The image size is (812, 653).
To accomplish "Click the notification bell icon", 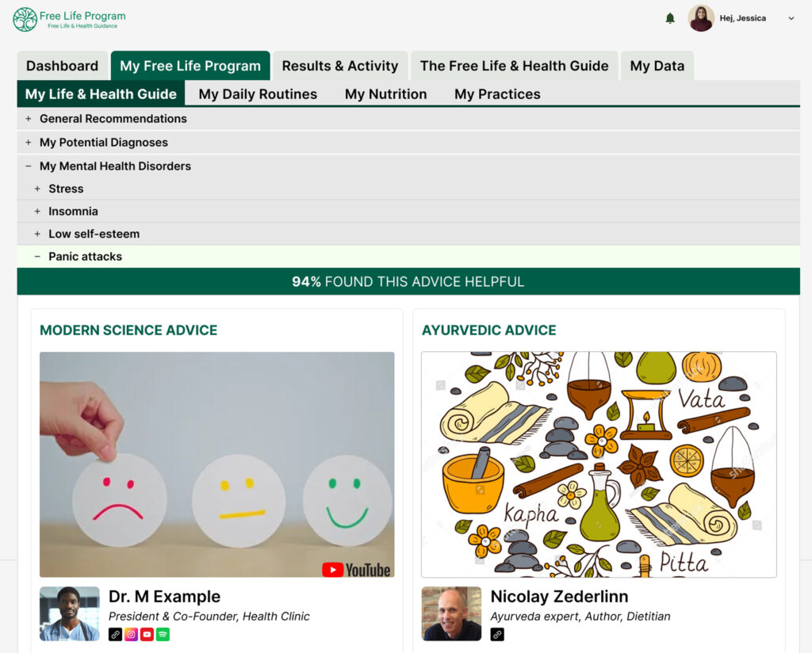I will point(669,19).
